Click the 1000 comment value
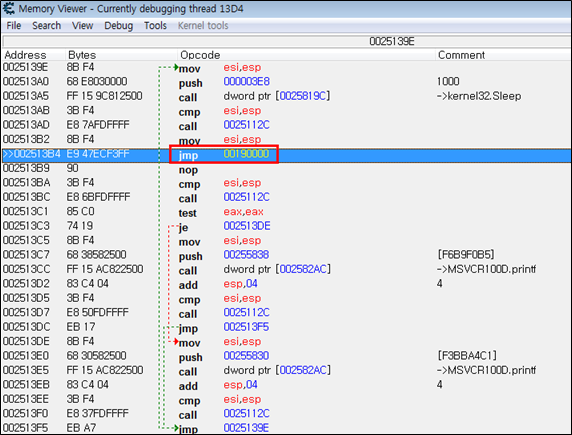This screenshot has height=435, width=572. pos(448,82)
